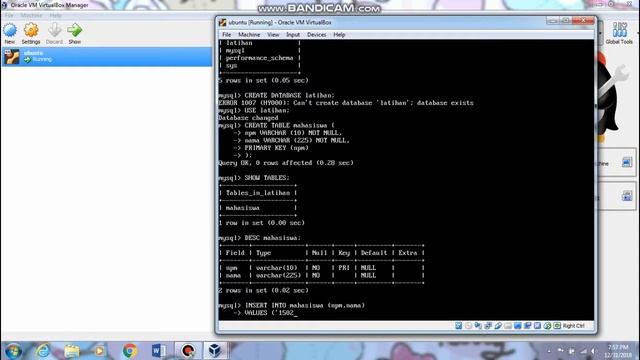640x360 pixels.
Task: Open Microsoft Word from the taskbar
Action: (159, 351)
